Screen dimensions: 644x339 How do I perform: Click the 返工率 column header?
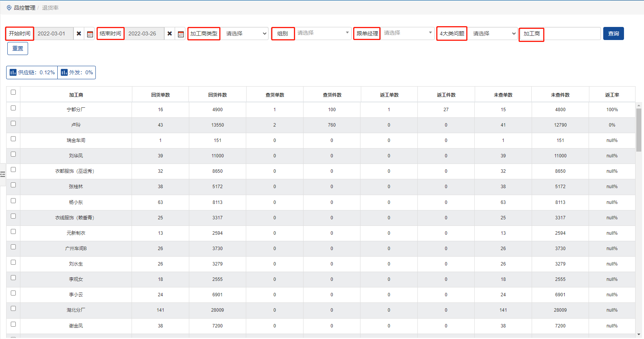pos(612,95)
